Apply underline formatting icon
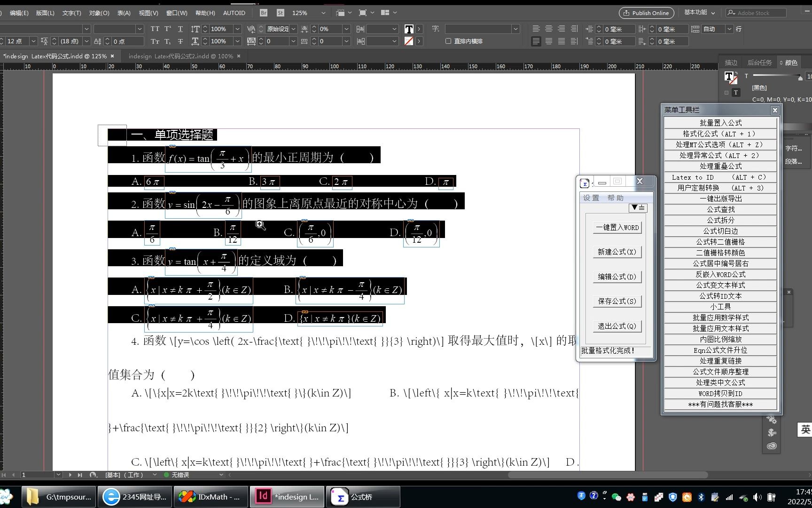The image size is (812, 508). pos(180,29)
